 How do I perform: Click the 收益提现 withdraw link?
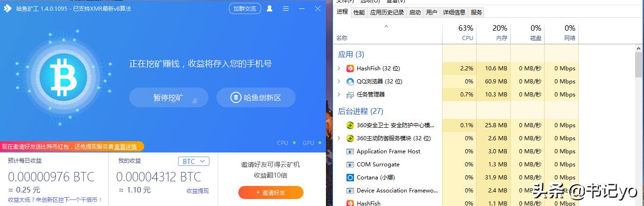[x=198, y=191]
